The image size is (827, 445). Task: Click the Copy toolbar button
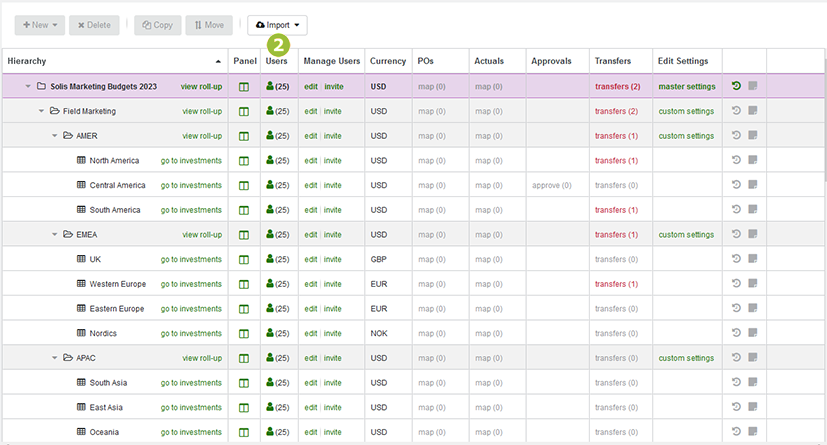tap(158, 25)
